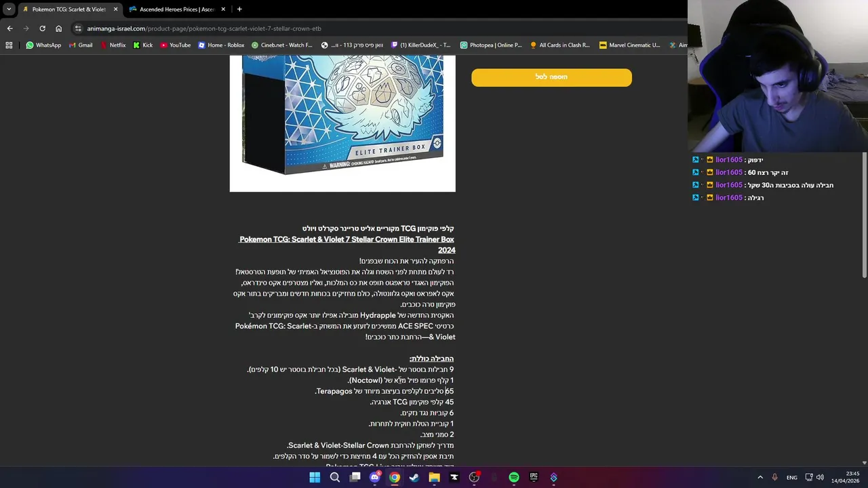Open the Netflix bookmark

point(113,45)
